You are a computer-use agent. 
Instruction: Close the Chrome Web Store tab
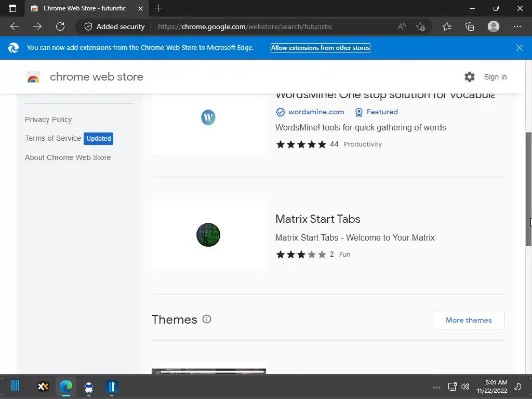click(x=140, y=8)
